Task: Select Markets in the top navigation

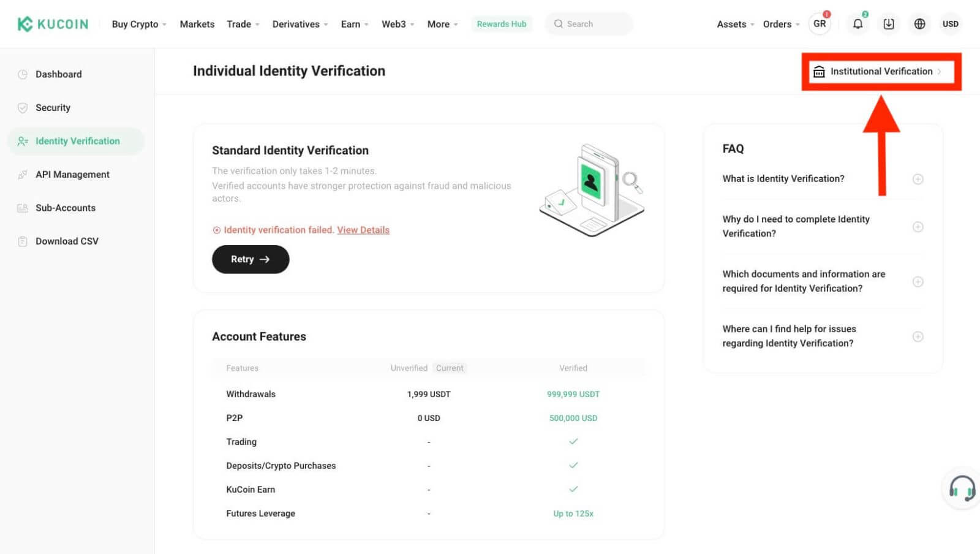Action: click(x=197, y=24)
